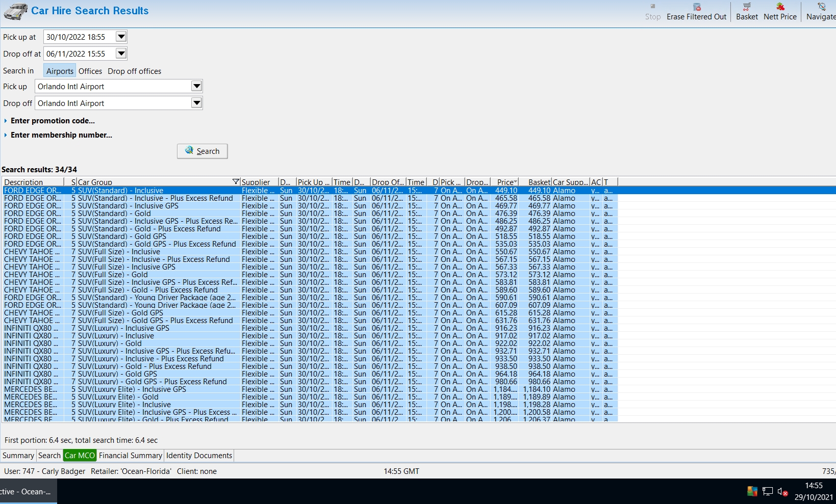
Task: Select the CHEVY TAHOE row priced 589.60
Action: tap(310, 290)
